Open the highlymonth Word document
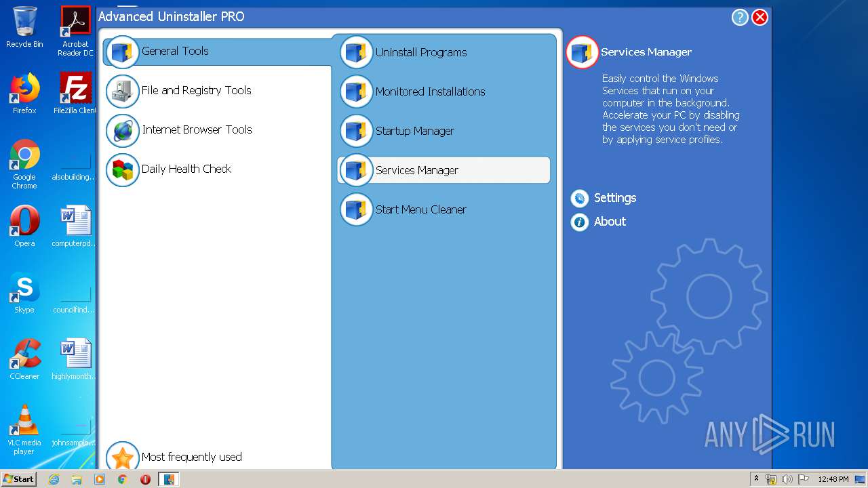Screen dimensions: 868x488 75,359
